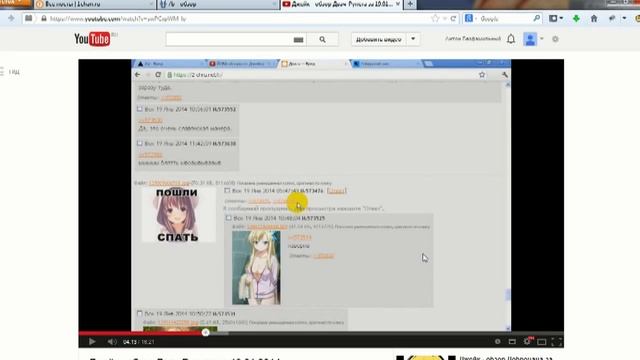Open the search engine selector dropdown
640x360 pixels.
click(x=470, y=19)
